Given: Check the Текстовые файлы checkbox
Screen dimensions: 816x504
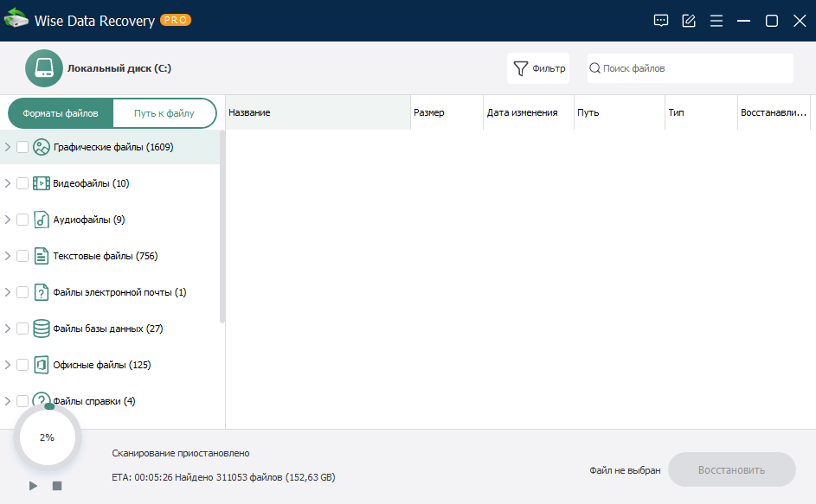Looking at the screenshot, I should [x=22, y=256].
